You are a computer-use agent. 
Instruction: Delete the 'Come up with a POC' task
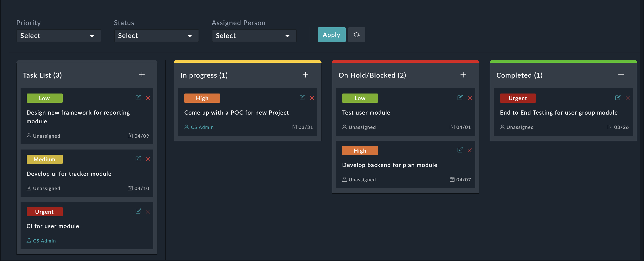pos(312,98)
